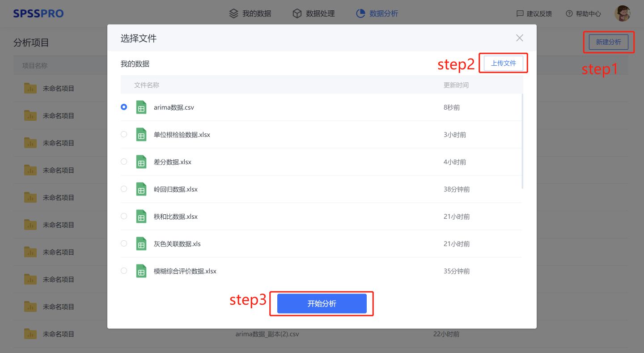Select the 差分数据.xlsx radio button

click(124, 162)
